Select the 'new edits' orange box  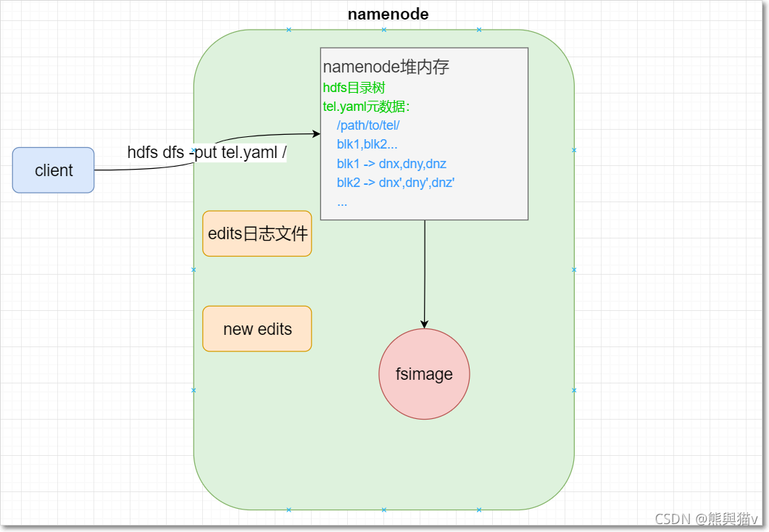257,329
